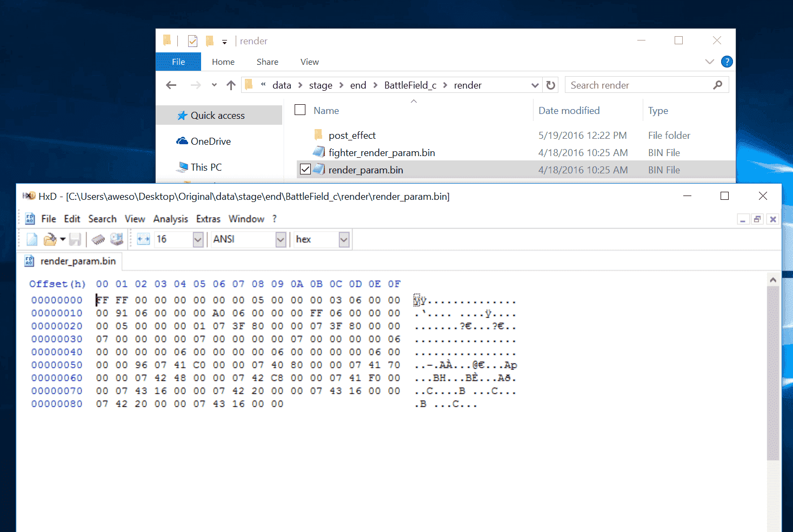The height and width of the screenshot is (532, 793).
Task: Open the bytes-per-row dropdown showing 16
Action: pyautogui.click(x=198, y=239)
